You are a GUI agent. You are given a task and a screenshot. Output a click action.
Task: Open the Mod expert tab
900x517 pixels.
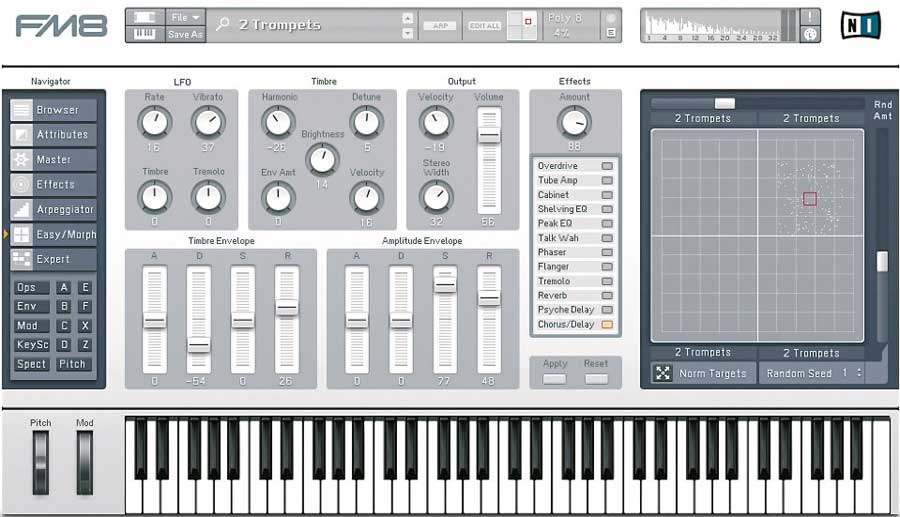[32, 326]
